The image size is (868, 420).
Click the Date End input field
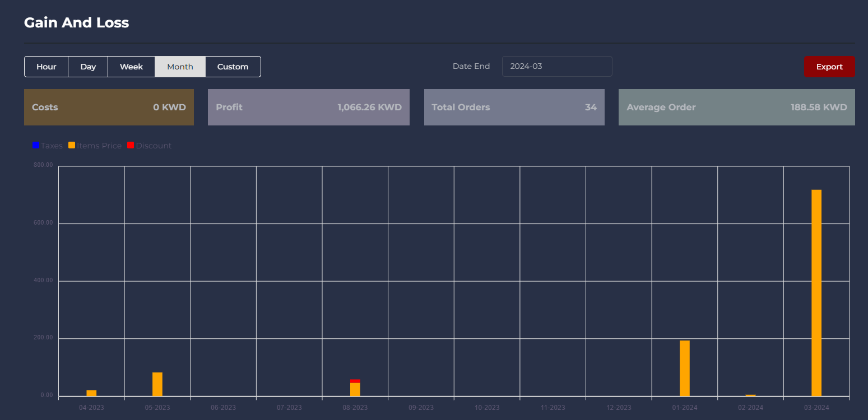click(556, 66)
